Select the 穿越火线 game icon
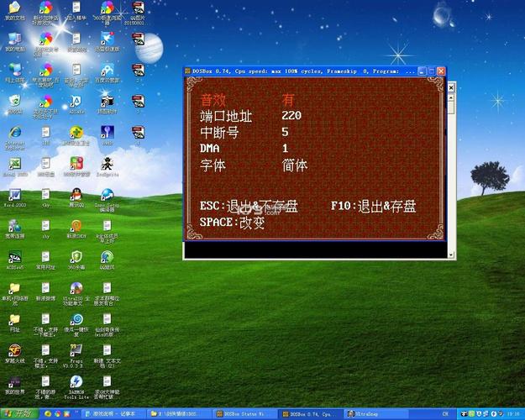 (15, 354)
